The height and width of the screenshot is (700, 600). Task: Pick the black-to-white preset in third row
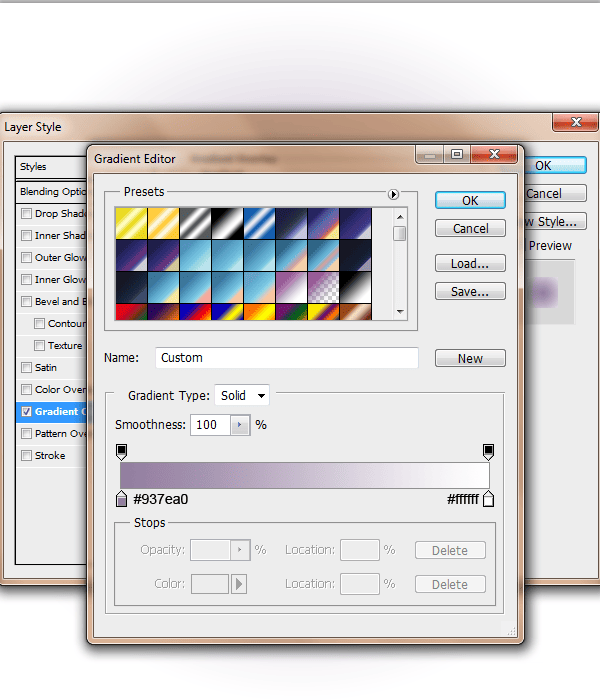click(355, 288)
